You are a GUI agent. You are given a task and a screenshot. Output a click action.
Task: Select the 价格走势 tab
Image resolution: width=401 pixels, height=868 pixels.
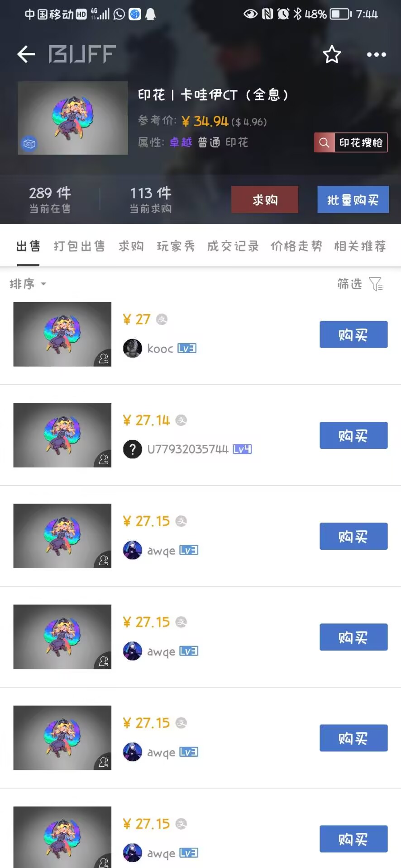coord(296,246)
